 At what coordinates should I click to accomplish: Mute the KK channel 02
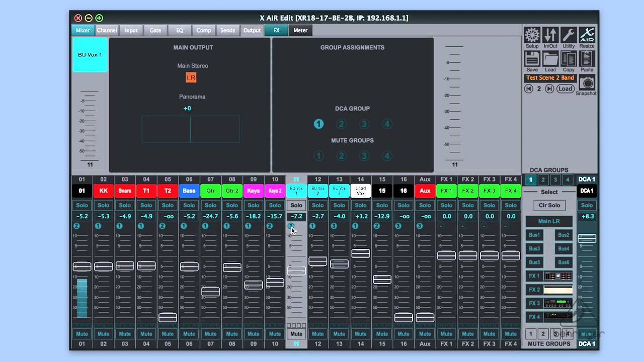103,334
